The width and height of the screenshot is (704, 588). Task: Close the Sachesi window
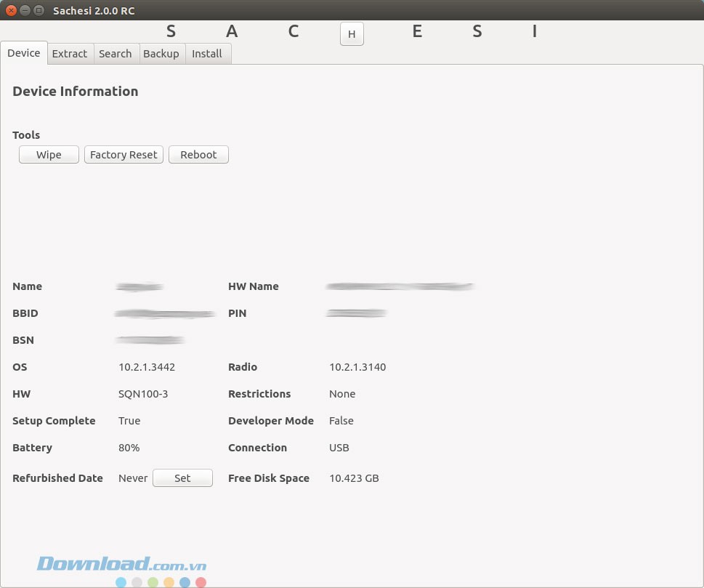point(11,11)
